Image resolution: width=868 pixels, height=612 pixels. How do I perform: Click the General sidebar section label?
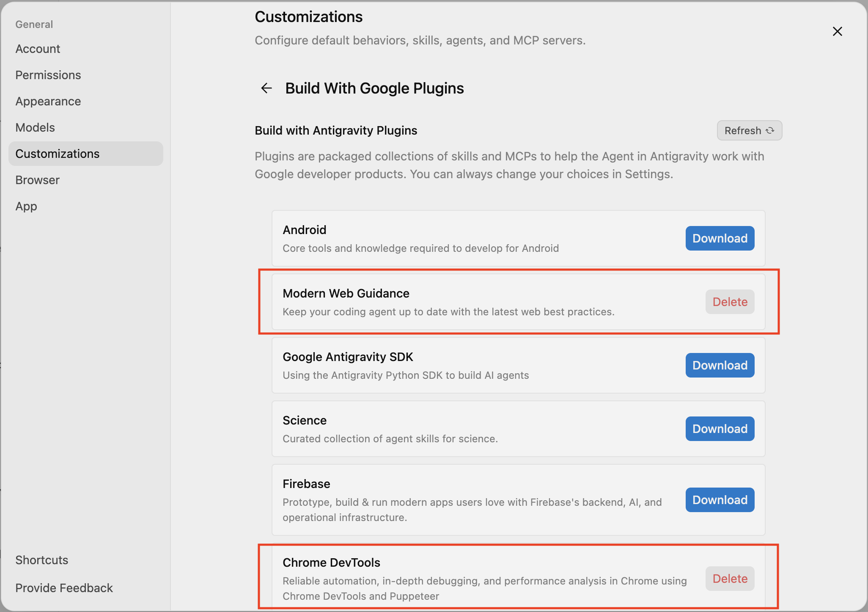pos(34,24)
